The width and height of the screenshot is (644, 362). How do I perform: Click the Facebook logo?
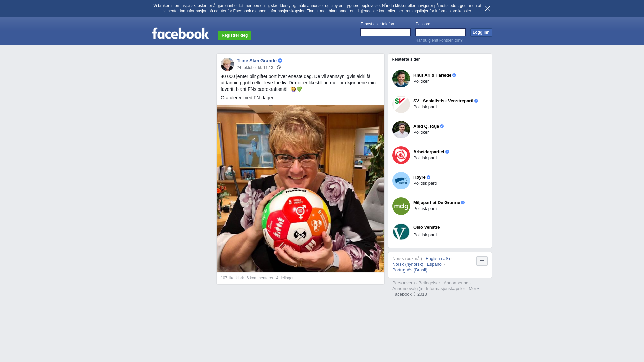tap(180, 34)
